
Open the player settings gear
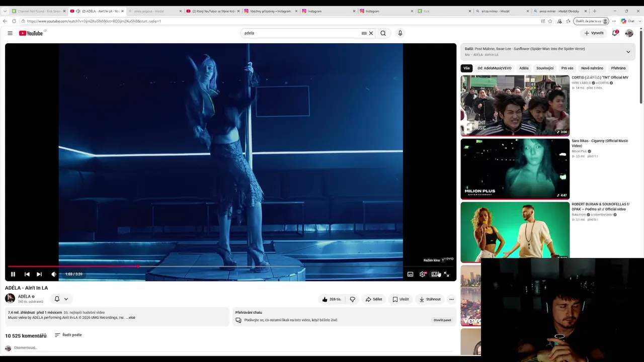click(423, 274)
